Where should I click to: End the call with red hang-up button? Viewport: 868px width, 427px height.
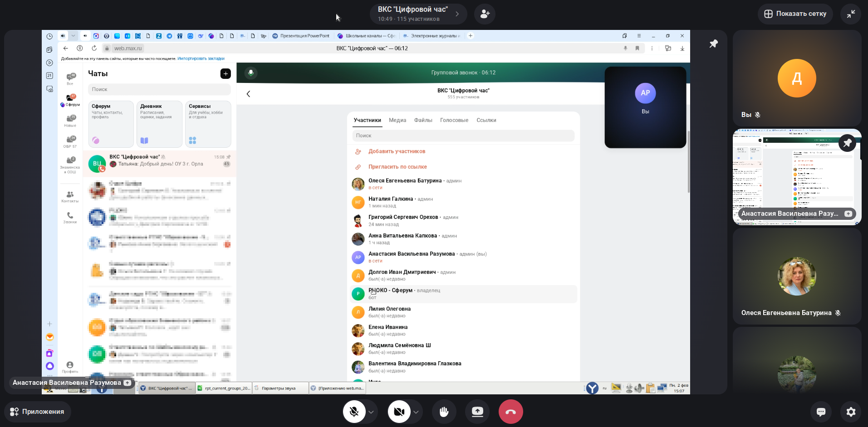click(x=510, y=412)
